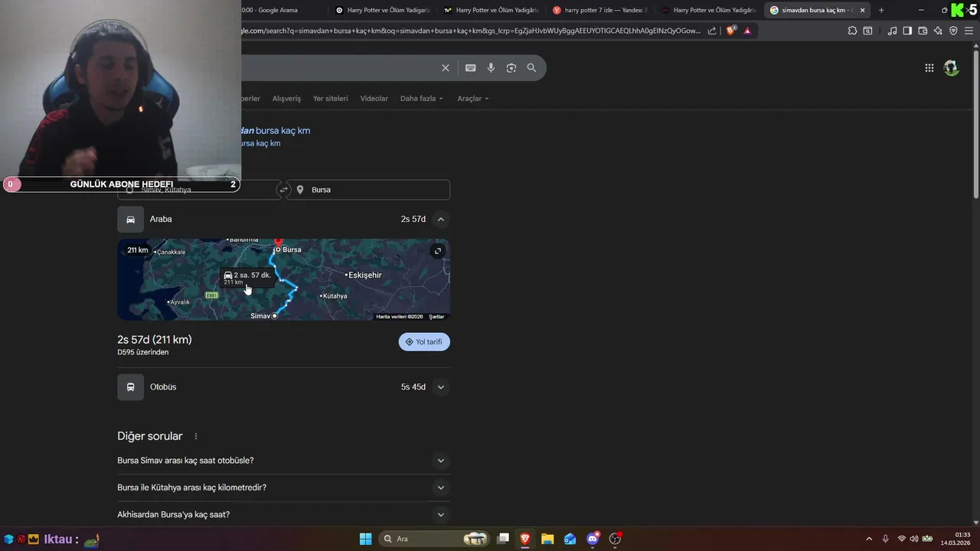
Task: Open the Daha fazla dropdown
Action: [x=421, y=99]
